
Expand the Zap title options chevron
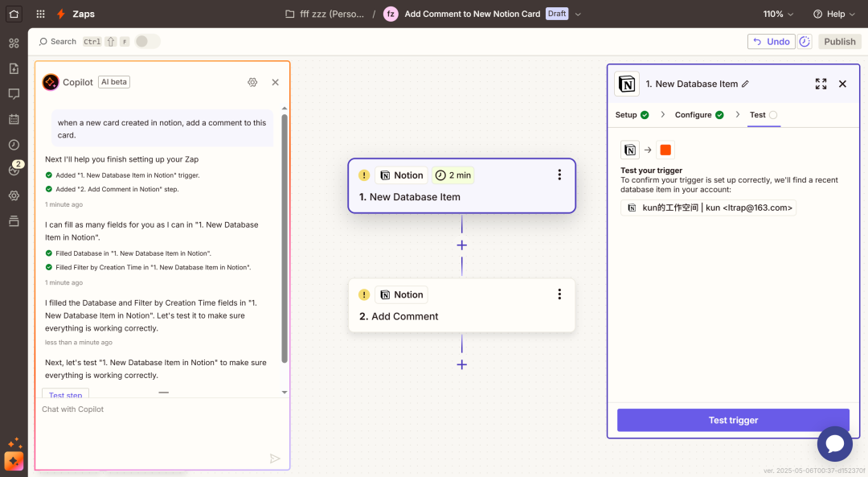coord(578,14)
